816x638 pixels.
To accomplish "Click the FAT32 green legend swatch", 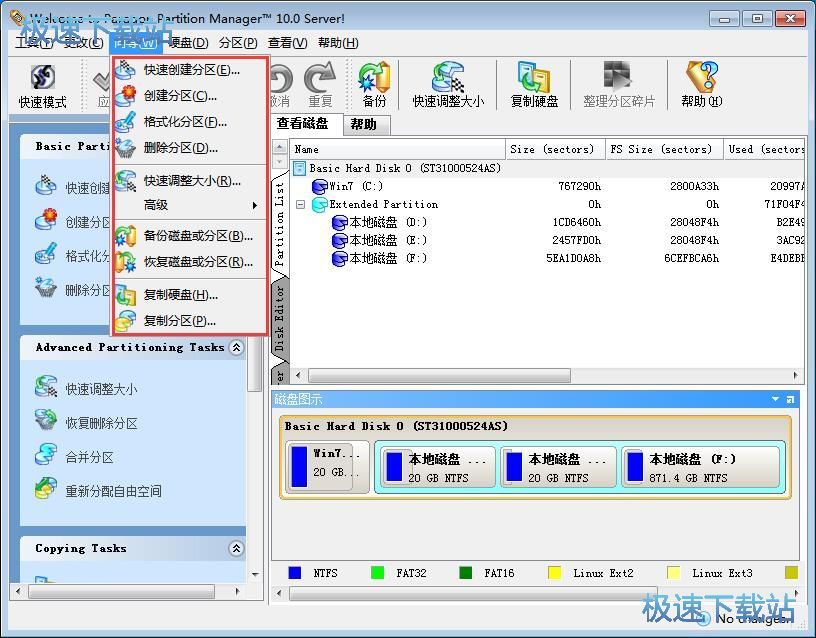I will point(377,573).
